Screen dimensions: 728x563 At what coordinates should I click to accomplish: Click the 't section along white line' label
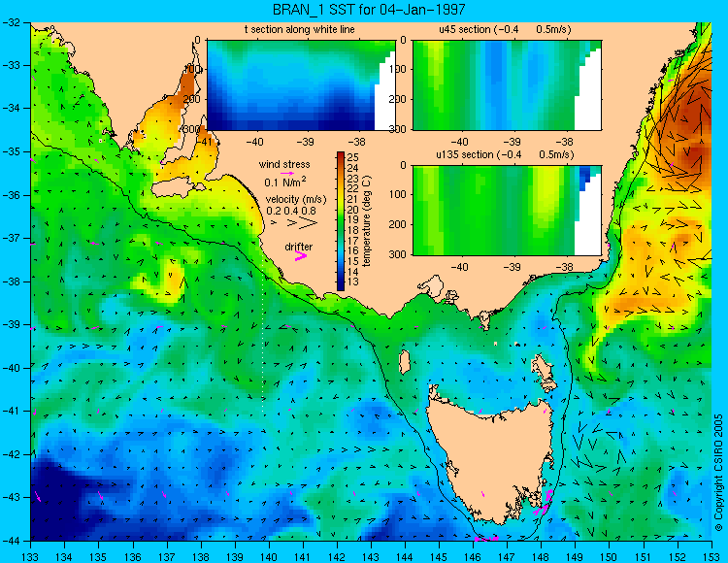coord(300,29)
